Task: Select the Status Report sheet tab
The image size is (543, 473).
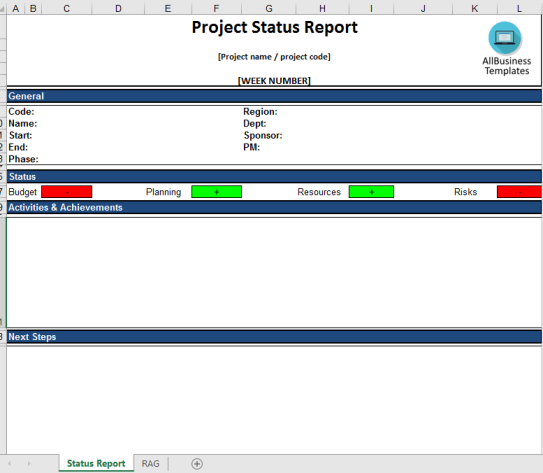Action: point(96,463)
